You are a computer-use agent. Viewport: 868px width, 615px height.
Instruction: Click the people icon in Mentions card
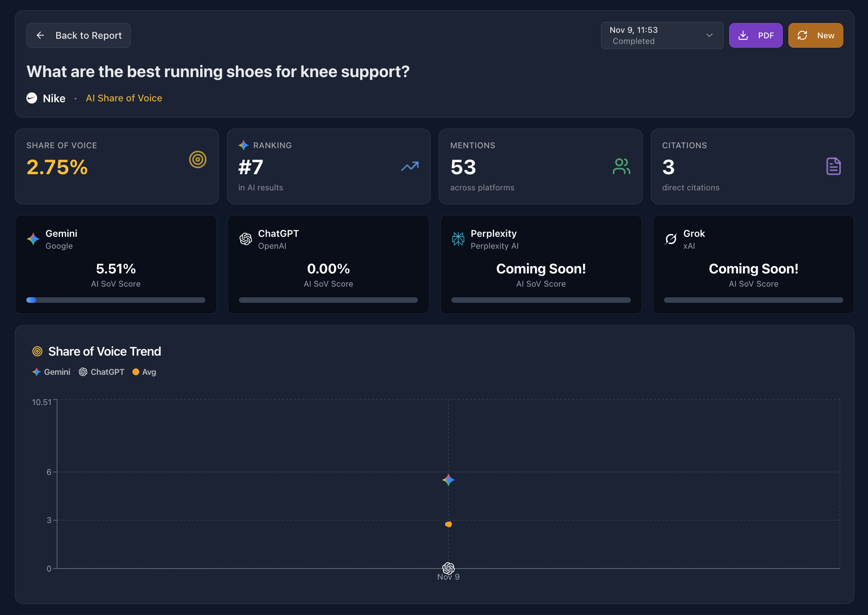[621, 167]
